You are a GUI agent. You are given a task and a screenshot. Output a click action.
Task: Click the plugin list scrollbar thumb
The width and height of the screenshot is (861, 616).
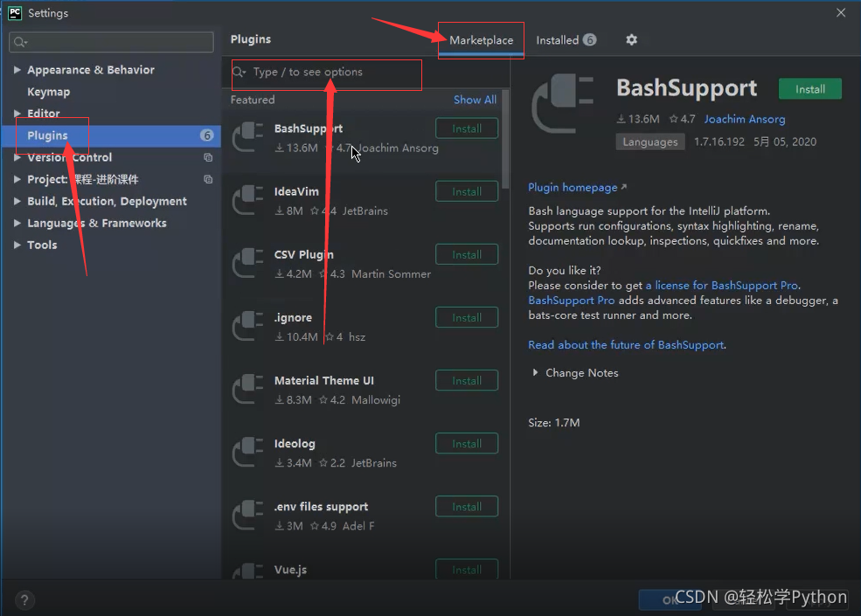pos(505,140)
